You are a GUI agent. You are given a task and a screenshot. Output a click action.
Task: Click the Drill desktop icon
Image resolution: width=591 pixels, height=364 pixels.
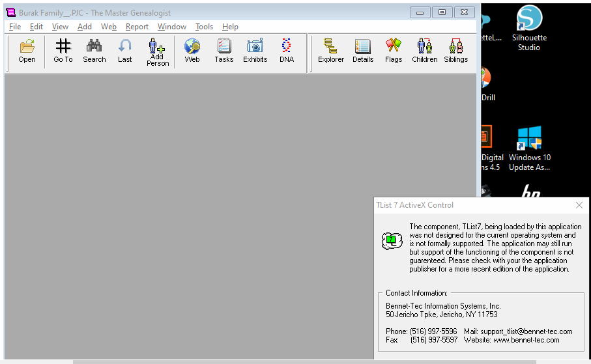(487, 85)
